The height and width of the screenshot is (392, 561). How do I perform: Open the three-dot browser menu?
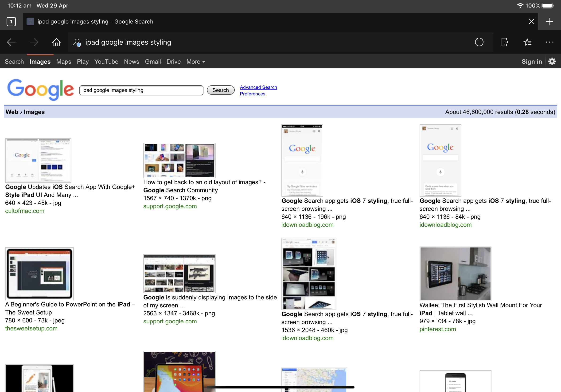(549, 42)
